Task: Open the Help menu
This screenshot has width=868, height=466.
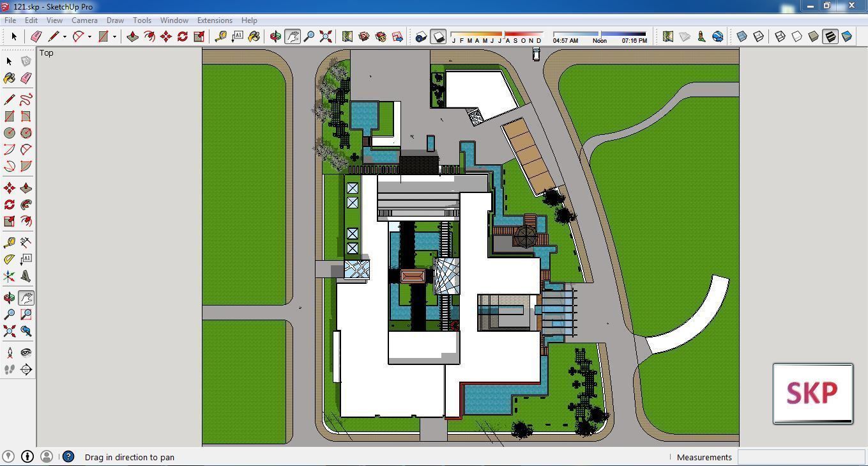Action: 249,20
